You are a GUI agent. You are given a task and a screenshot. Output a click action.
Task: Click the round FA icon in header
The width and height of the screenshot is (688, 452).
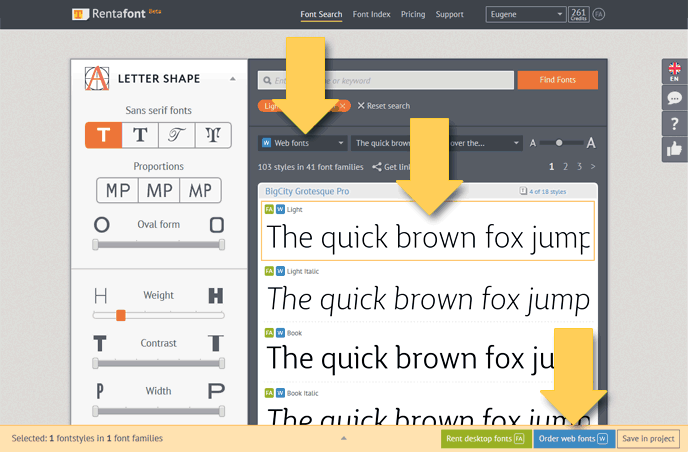[x=598, y=14]
